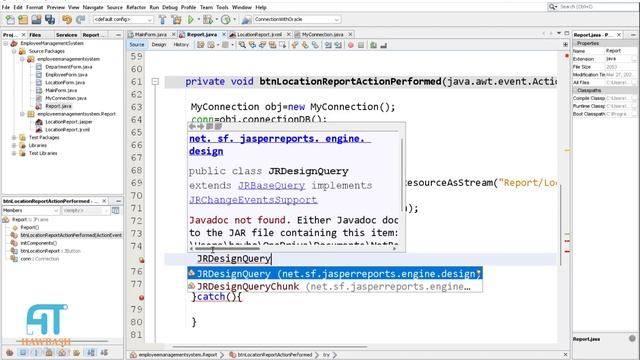Click the Build Project hammer icon

point(162,19)
